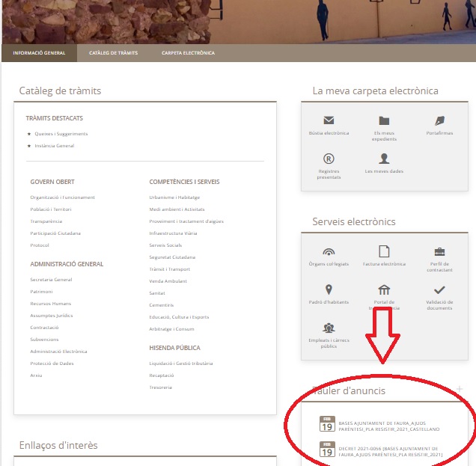476x466 pixels.
Task: Open Padró d'habitants location icon
Action: point(329,289)
